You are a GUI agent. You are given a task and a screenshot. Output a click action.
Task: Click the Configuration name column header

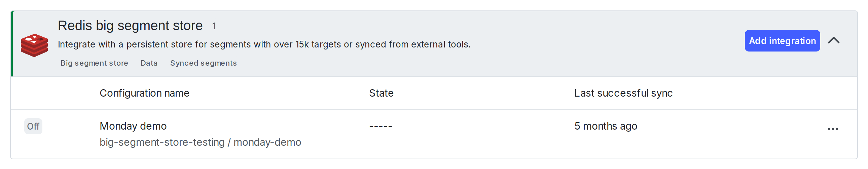(144, 93)
